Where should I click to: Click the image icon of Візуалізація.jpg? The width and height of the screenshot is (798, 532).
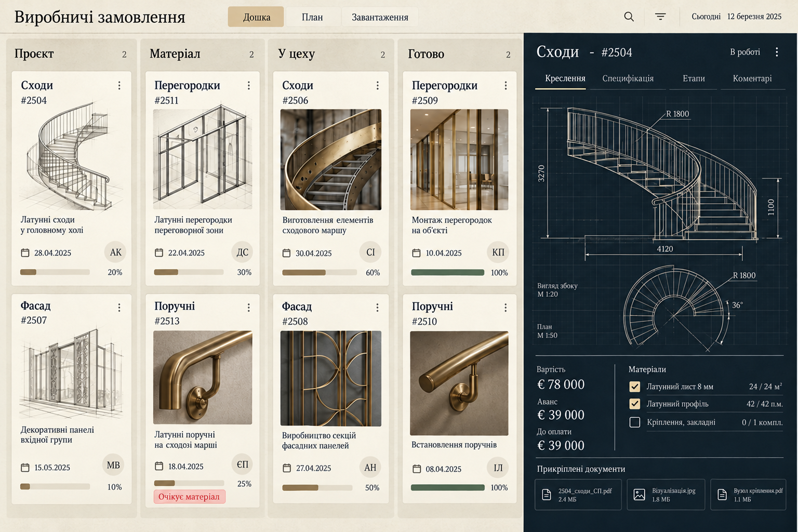(640, 495)
